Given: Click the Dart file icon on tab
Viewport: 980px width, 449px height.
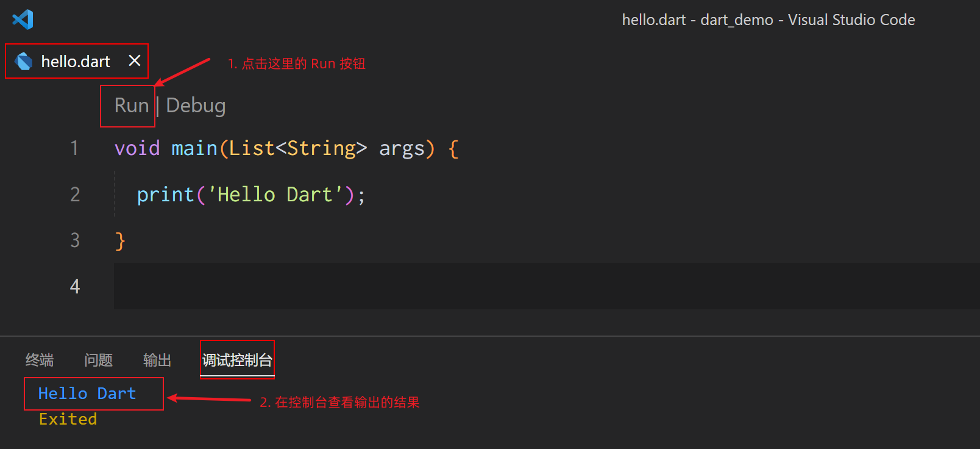Looking at the screenshot, I should [x=24, y=61].
